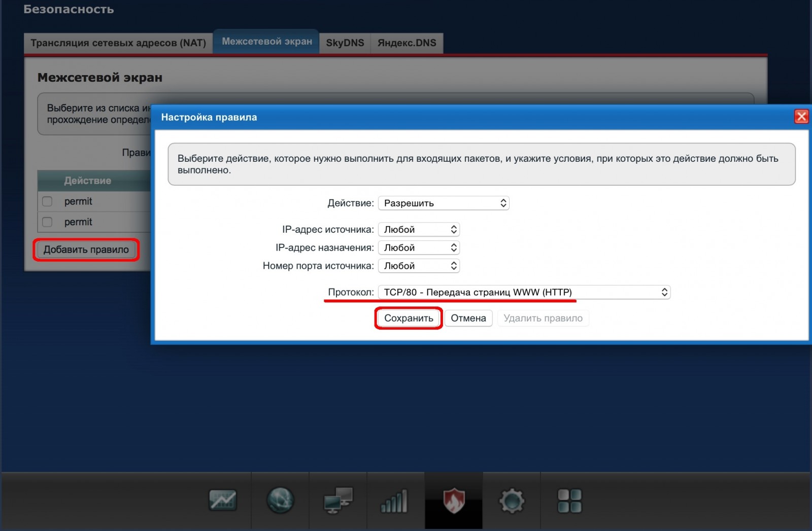This screenshot has height=531, width=812.
Task: Close the rule settings dialog
Action: click(x=801, y=117)
